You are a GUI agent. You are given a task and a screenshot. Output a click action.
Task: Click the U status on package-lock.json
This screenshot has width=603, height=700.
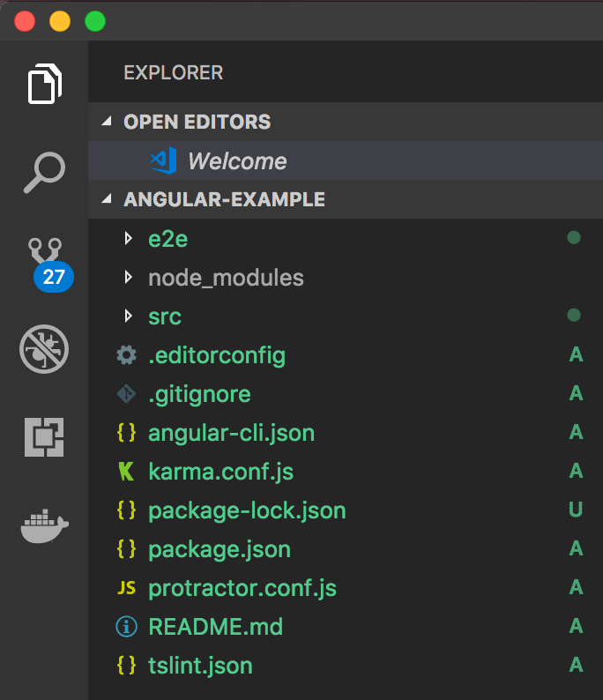tap(576, 510)
